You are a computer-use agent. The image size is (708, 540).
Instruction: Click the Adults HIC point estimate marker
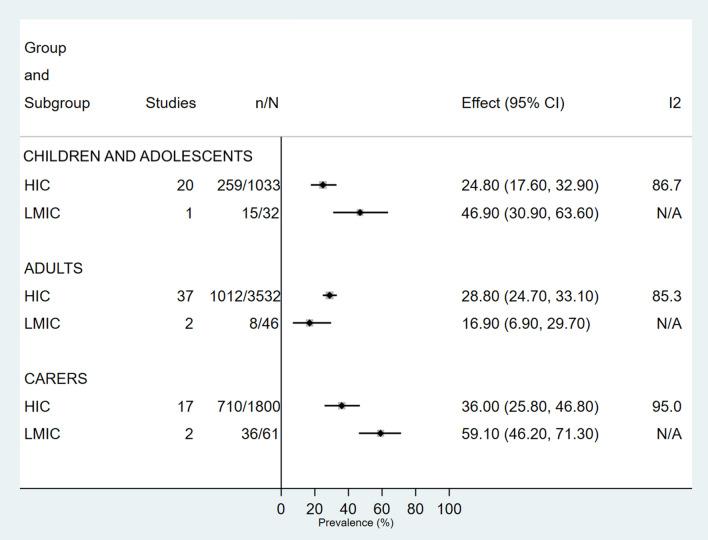point(330,295)
